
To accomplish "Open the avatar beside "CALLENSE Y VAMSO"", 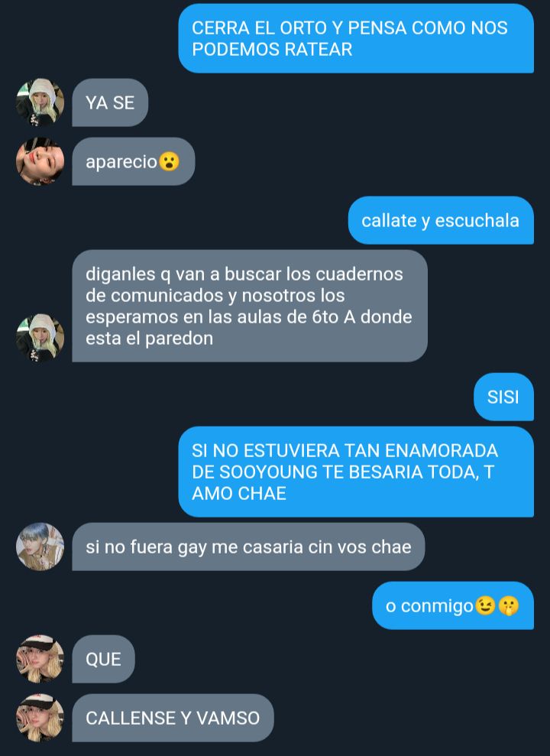I will click(40, 718).
